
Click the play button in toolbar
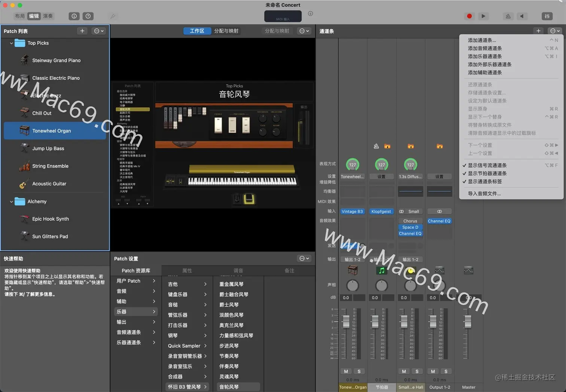click(x=483, y=16)
